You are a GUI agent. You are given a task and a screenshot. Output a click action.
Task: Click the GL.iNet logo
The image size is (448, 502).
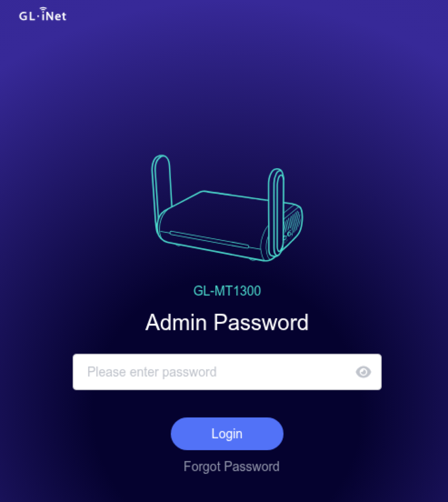point(43,15)
